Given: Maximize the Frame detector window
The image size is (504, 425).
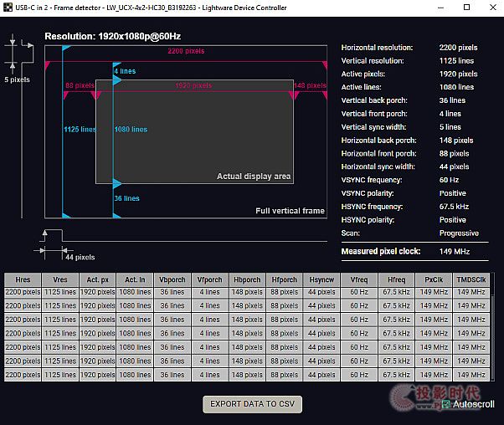Looking at the screenshot, I should point(466,8).
